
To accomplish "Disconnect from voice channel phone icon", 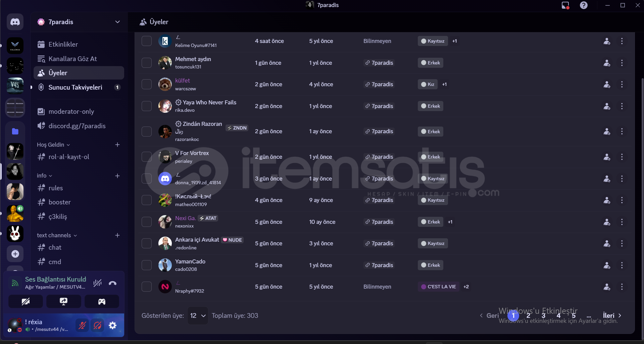I will 113,283.
